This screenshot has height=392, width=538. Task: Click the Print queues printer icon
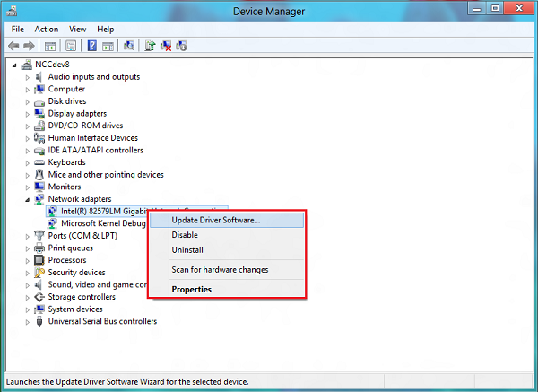coord(39,248)
